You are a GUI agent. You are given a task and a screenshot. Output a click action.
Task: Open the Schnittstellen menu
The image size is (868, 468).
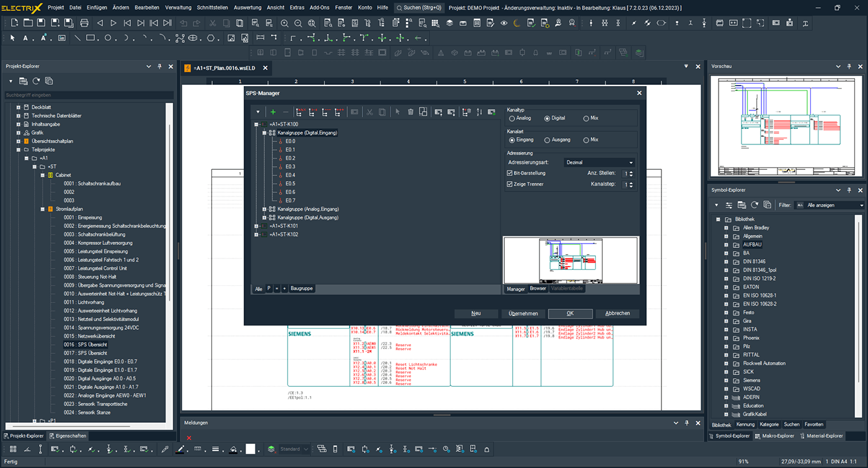[x=213, y=7]
